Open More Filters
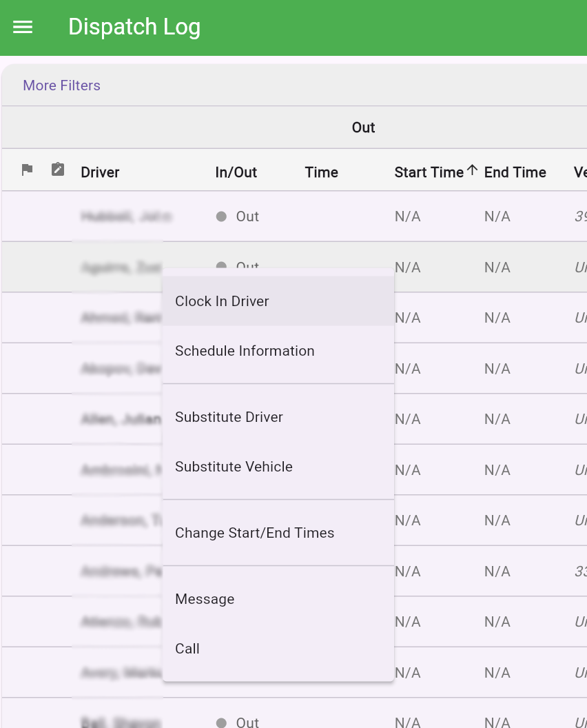This screenshot has width=587, height=728. pyautogui.click(x=61, y=85)
